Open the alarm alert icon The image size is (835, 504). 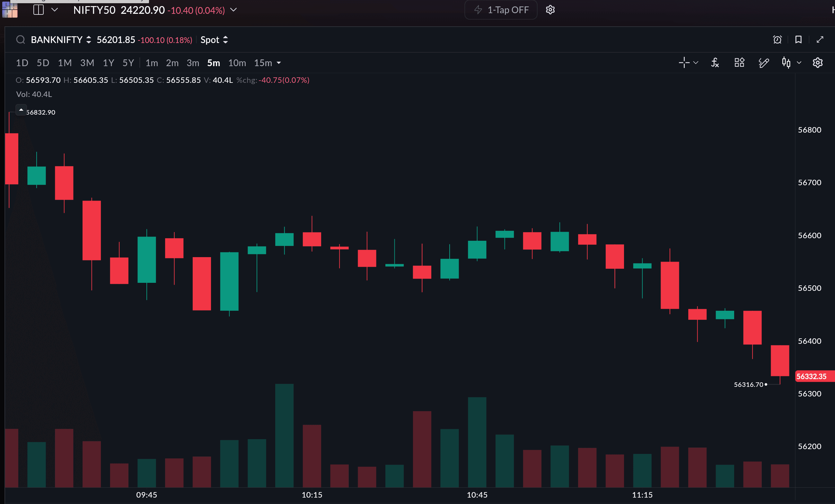pos(777,39)
